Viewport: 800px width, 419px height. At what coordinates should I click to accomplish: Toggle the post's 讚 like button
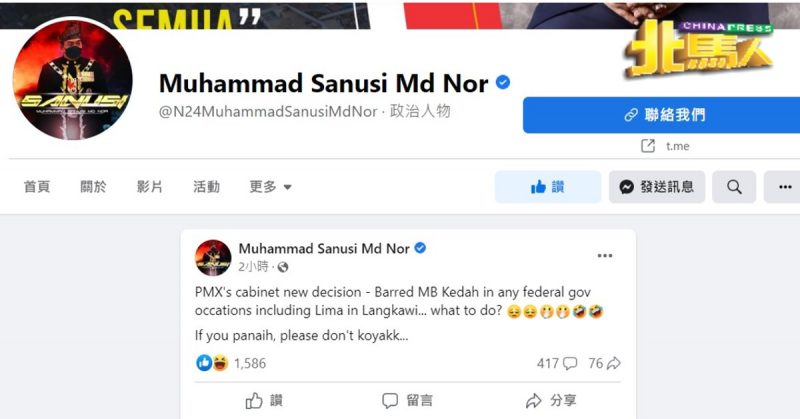264,401
